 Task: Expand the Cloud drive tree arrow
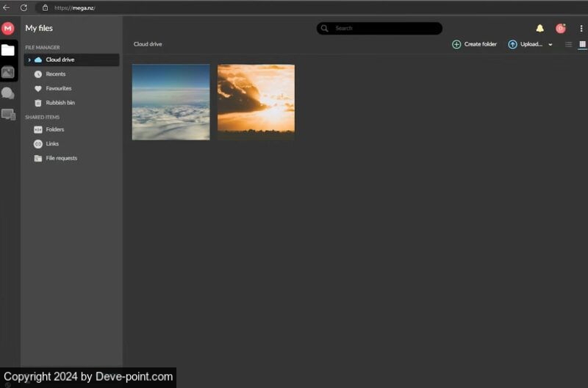click(x=29, y=60)
